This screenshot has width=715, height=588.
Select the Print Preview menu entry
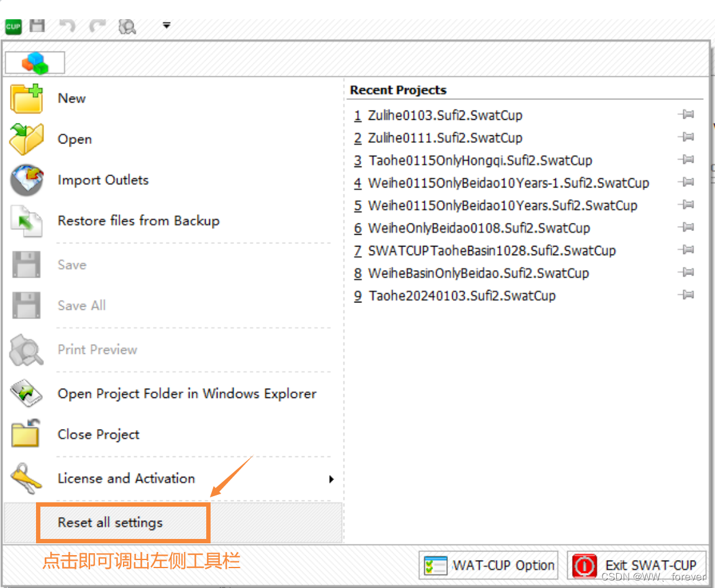[97, 350]
